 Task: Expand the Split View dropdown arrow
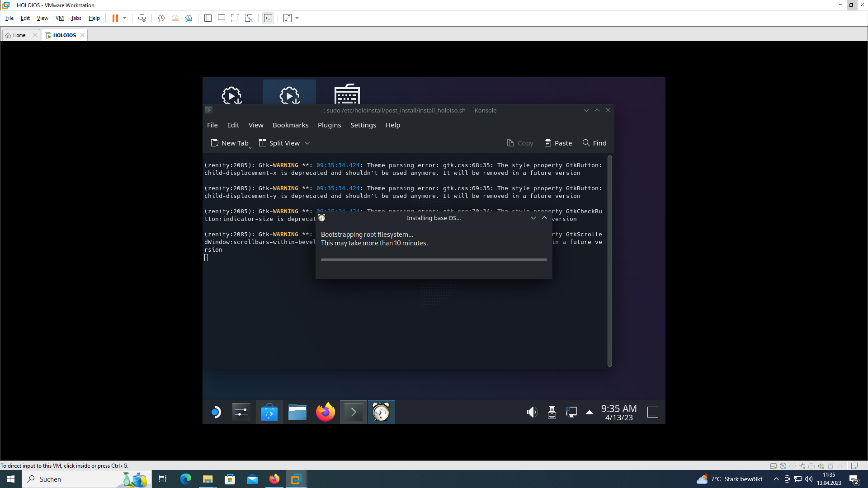click(x=307, y=143)
